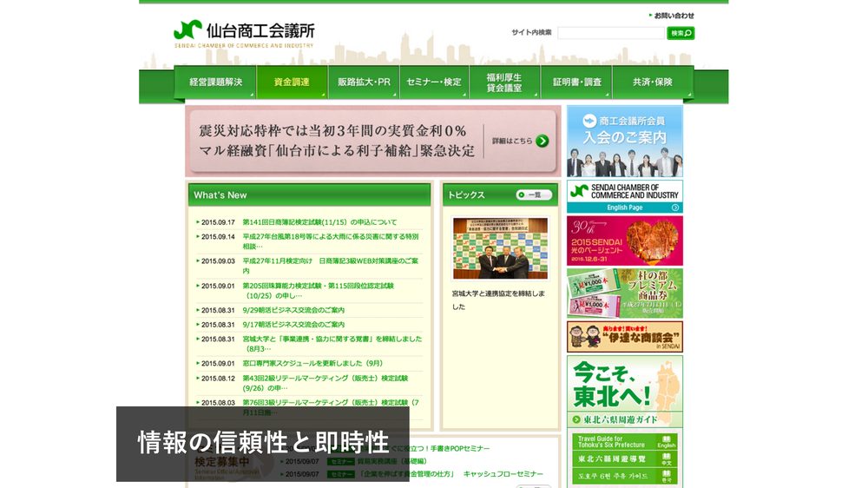Open the 今こそ、東北へ！ banner
The width and height of the screenshot is (868, 488).
624,384
